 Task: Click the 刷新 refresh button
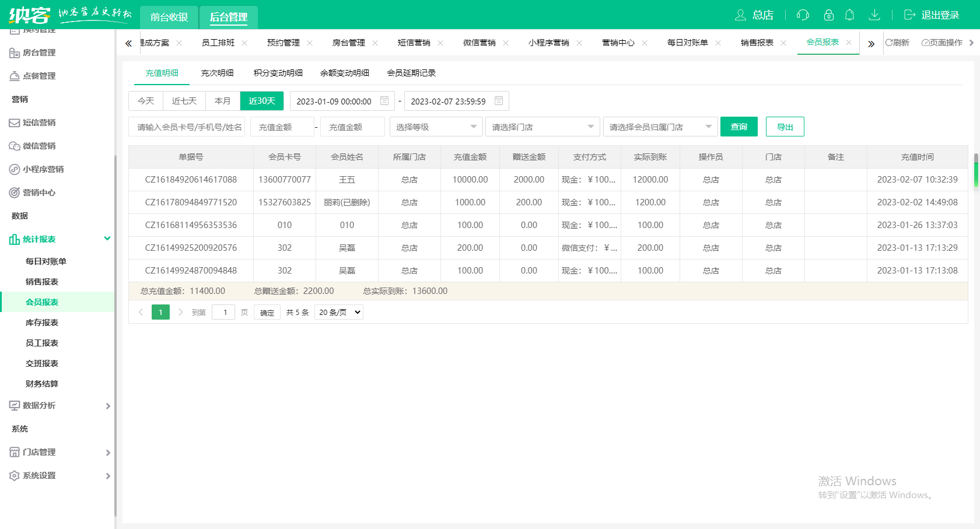[897, 43]
